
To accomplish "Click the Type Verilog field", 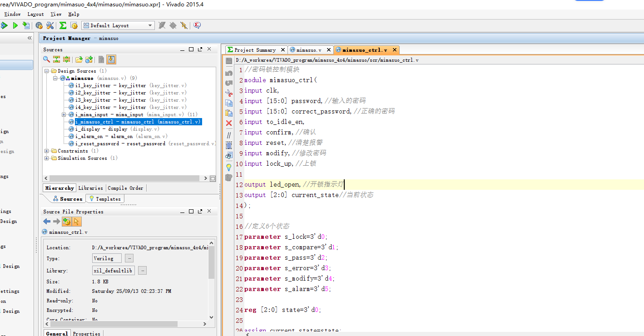I will 107,258.
